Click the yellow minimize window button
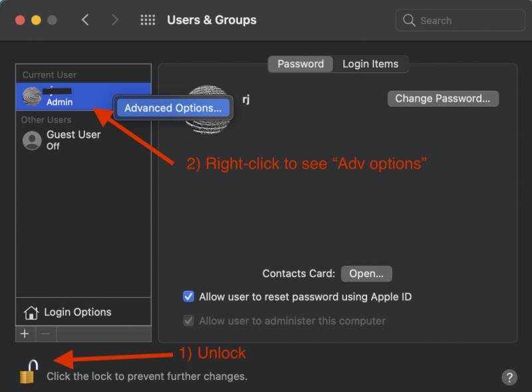This screenshot has width=532, height=392. click(36, 21)
